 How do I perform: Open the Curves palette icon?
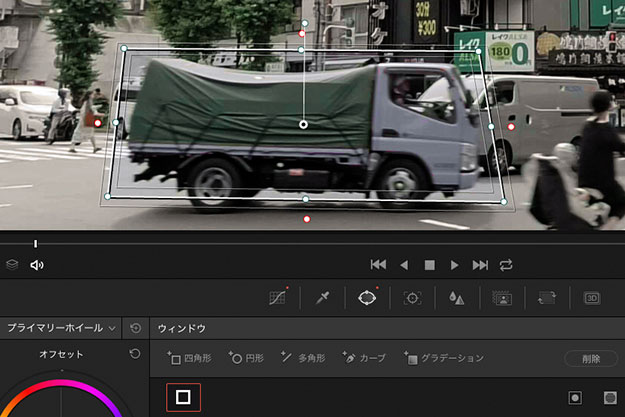point(280,298)
